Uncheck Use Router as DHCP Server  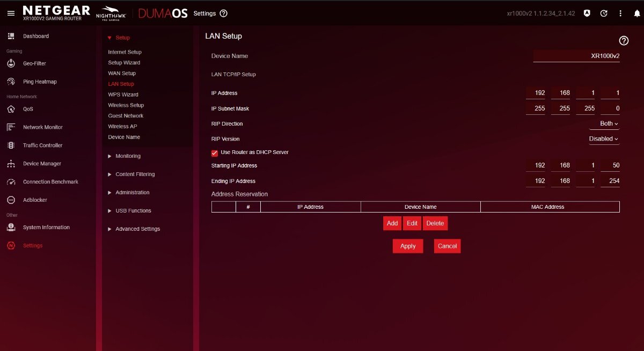click(215, 153)
